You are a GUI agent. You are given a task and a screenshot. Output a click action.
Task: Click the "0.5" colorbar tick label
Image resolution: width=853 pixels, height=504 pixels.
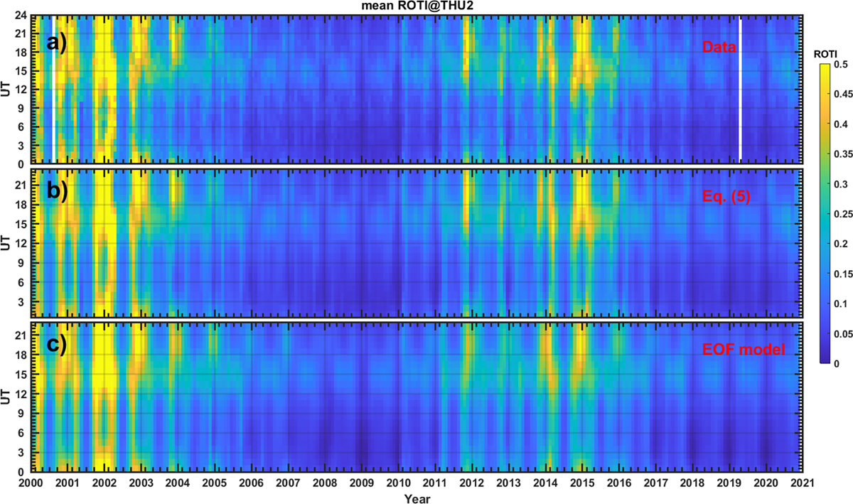pos(839,65)
